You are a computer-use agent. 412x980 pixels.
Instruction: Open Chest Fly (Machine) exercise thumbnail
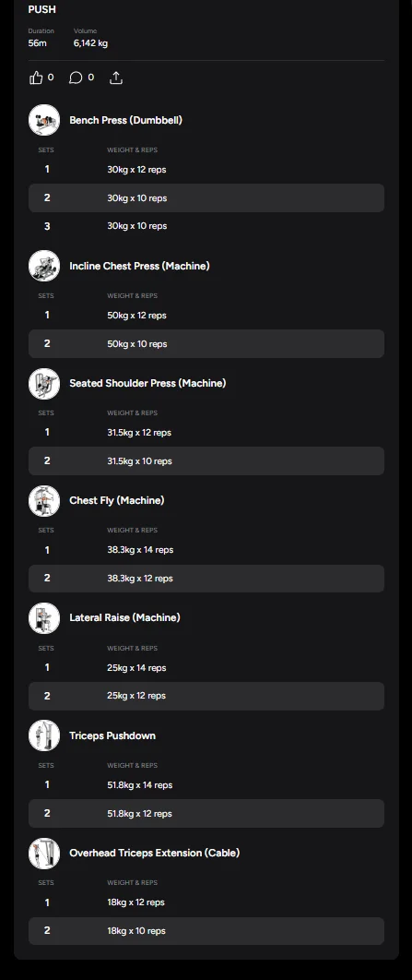click(44, 501)
